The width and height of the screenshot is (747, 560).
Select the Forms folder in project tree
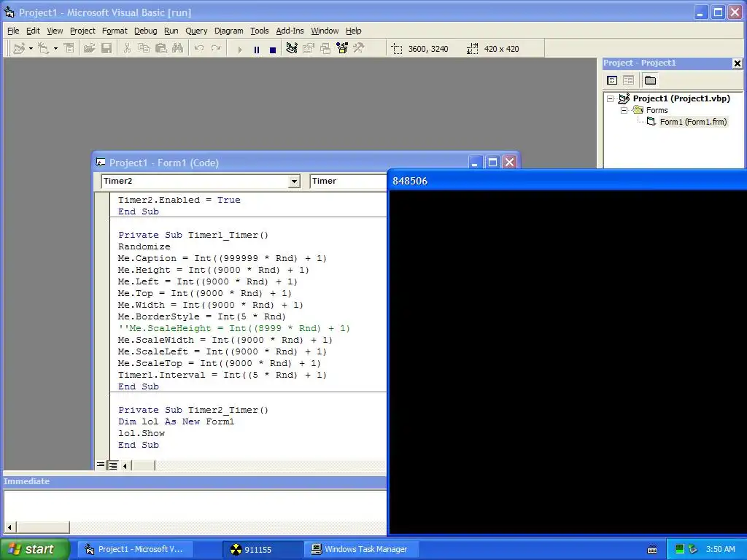[657, 110]
